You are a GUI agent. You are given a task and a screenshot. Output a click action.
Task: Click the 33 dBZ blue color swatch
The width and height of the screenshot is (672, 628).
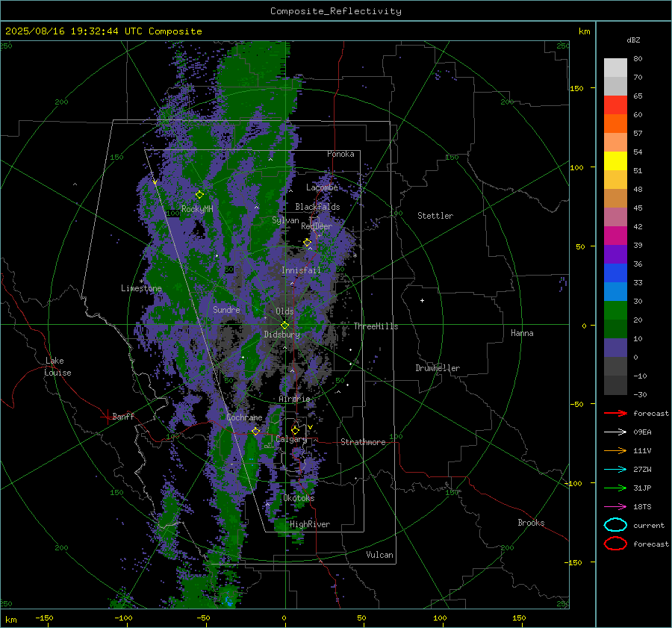click(x=615, y=291)
